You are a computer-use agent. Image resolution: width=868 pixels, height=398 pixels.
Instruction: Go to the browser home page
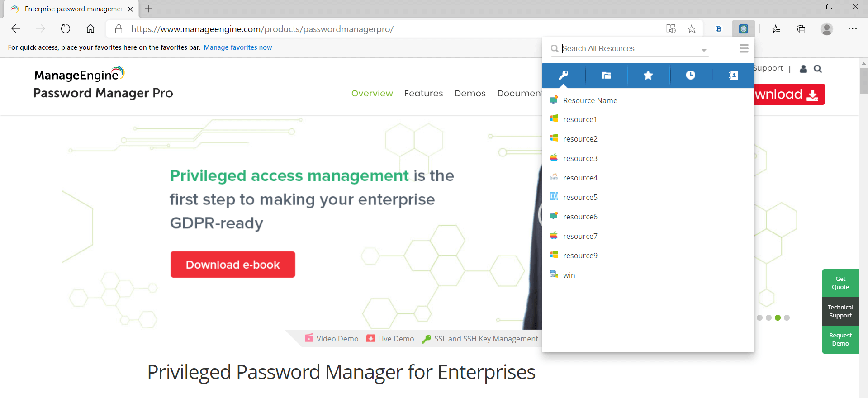pos(90,29)
